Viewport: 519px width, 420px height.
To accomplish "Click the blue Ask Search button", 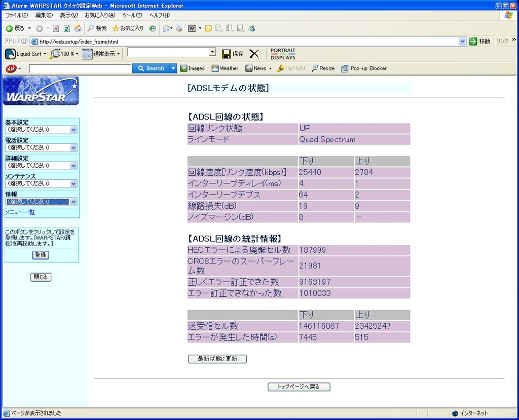I will (x=151, y=68).
